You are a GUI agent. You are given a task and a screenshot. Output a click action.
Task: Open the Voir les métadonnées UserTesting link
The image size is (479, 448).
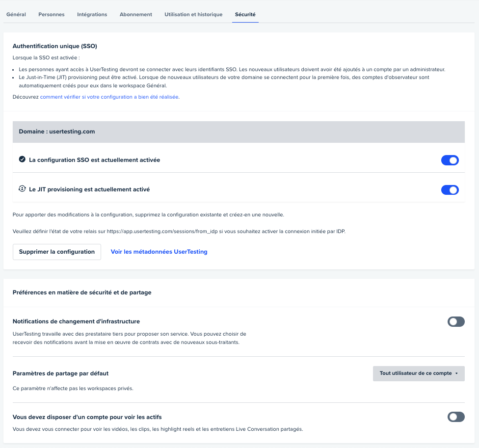tap(159, 252)
